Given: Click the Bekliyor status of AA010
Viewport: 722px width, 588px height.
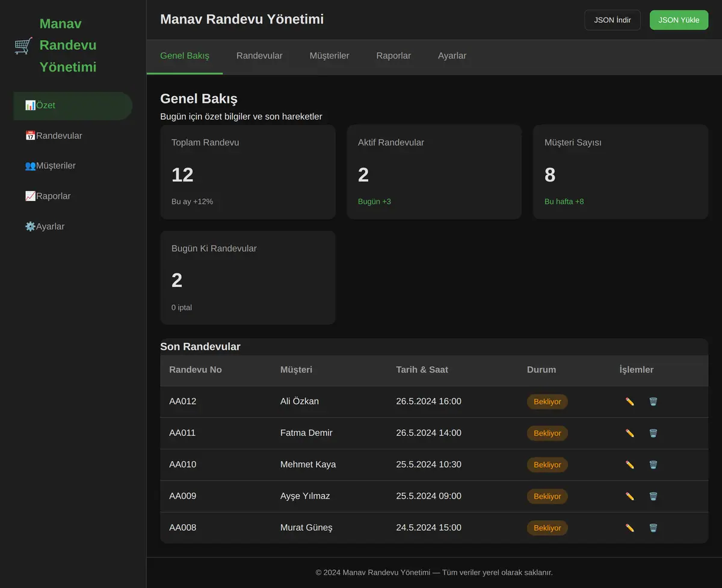Looking at the screenshot, I should [548, 465].
